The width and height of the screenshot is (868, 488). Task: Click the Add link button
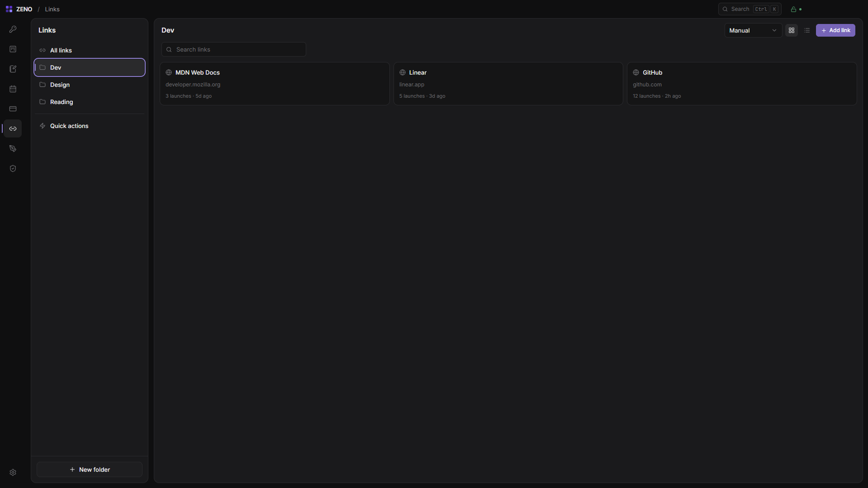click(x=835, y=30)
